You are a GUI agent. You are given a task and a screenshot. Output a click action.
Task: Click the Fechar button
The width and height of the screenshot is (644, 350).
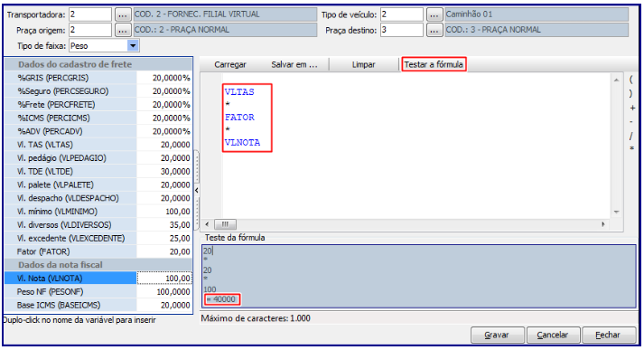[x=608, y=336]
